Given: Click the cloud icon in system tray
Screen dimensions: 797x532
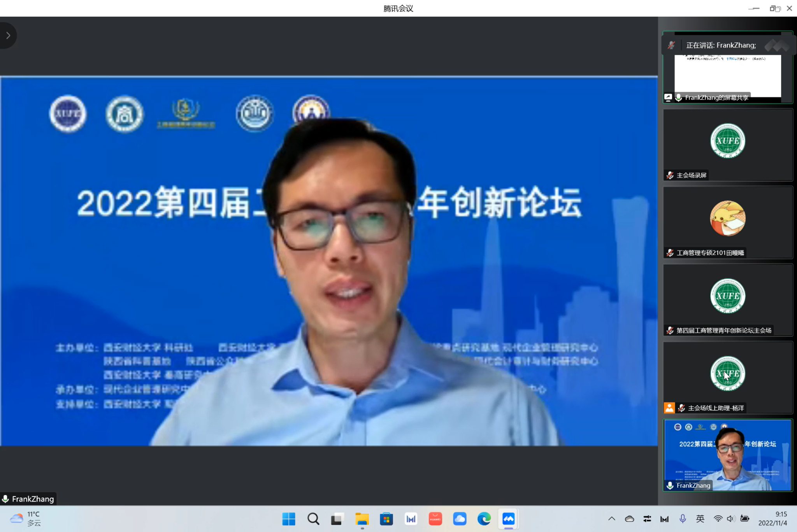Looking at the screenshot, I should pos(629,519).
